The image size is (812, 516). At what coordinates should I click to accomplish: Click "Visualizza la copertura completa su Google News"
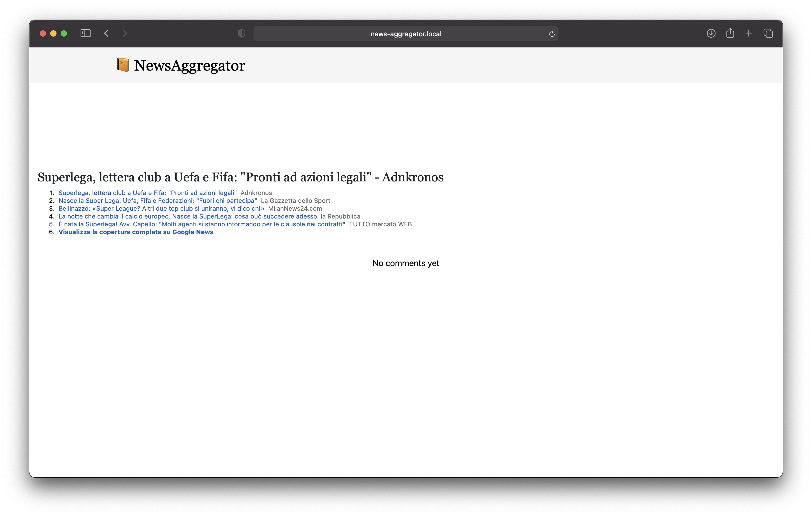[136, 232]
